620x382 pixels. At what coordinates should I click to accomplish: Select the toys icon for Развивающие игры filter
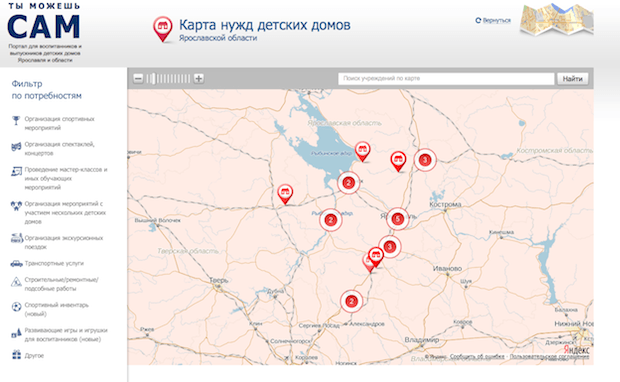pyautogui.click(x=16, y=333)
